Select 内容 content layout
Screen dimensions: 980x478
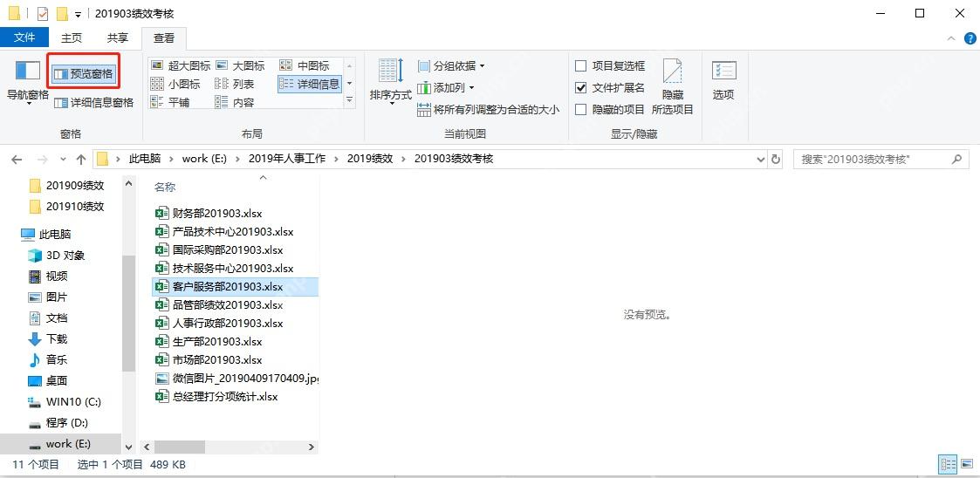point(235,102)
